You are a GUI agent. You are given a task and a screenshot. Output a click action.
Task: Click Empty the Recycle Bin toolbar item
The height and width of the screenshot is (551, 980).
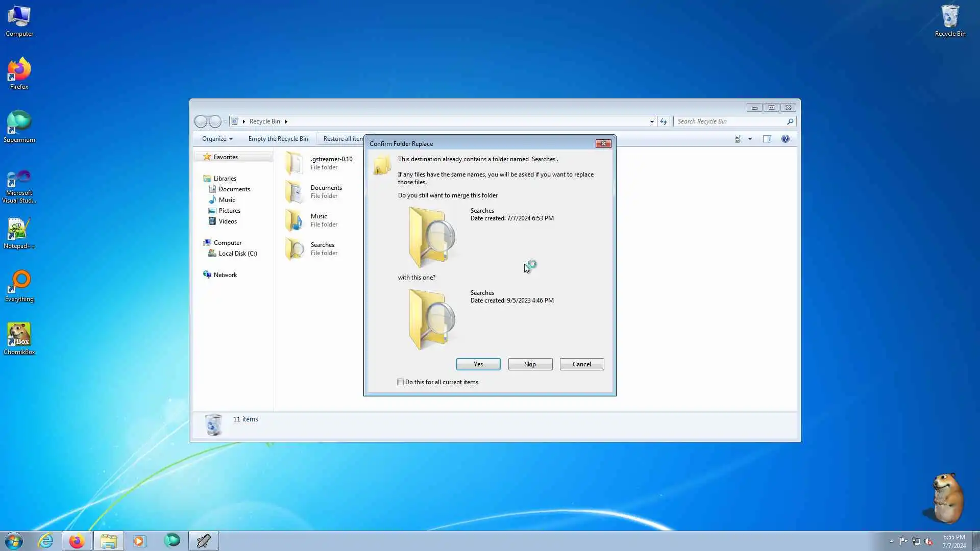click(x=278, y=139)
